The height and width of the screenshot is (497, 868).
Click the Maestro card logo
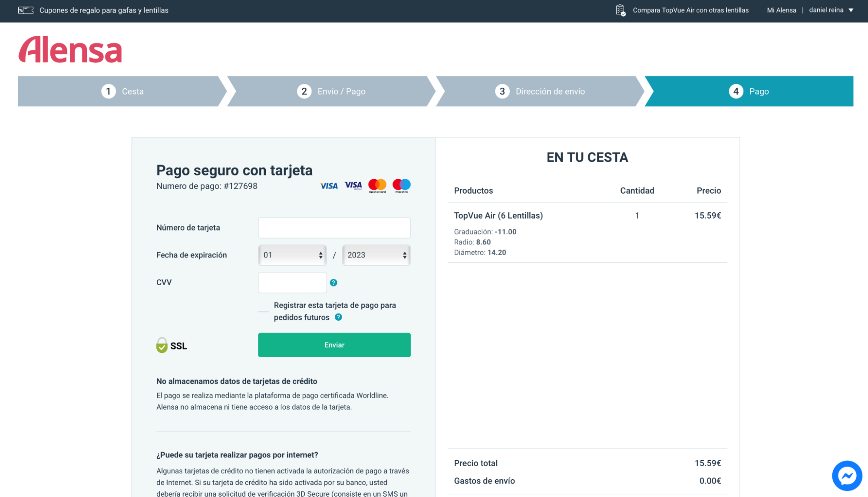[401, 186]
